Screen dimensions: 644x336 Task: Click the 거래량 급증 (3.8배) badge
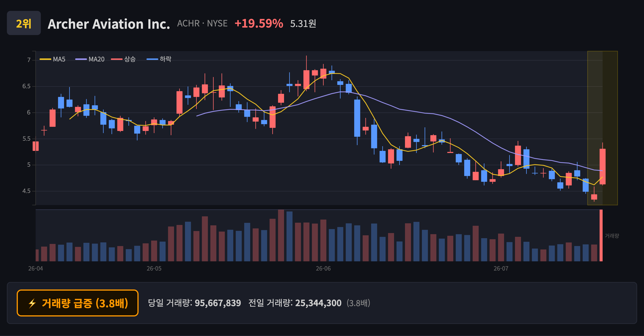pos(77,303)
